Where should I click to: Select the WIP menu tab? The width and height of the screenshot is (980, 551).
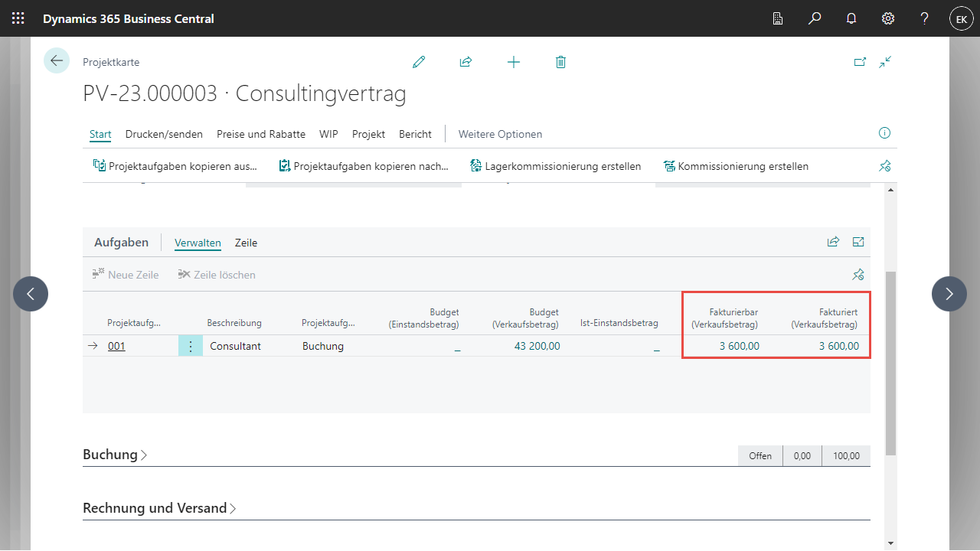(x=328, y=134)
